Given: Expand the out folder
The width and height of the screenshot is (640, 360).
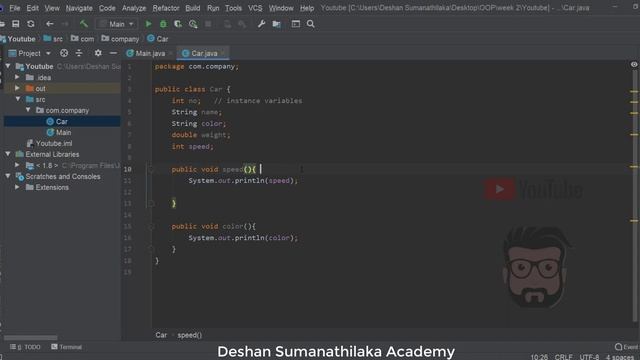Looking at the screenshot, I should (x=17, y=88).
